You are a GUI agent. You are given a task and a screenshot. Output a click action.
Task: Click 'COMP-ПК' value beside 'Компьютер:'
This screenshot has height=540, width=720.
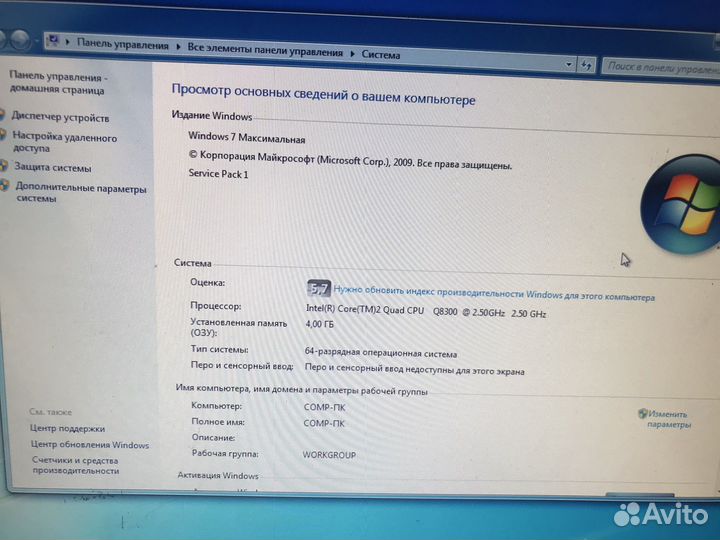point(324,407)
